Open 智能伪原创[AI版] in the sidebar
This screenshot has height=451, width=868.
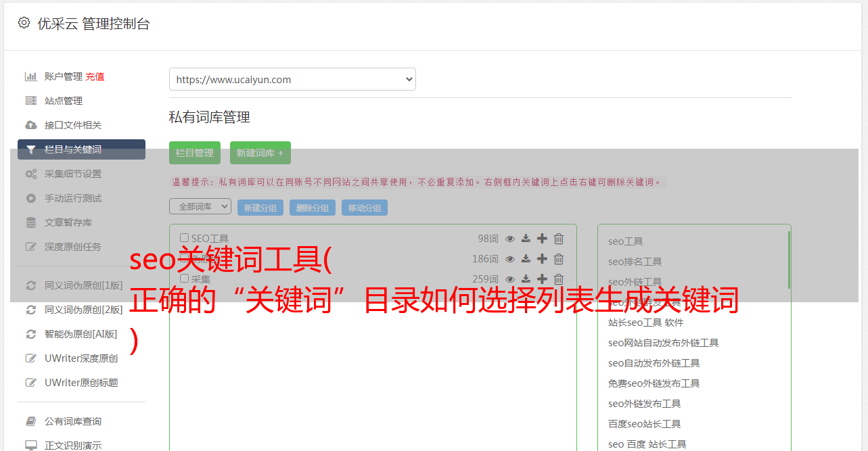(81, 334)
